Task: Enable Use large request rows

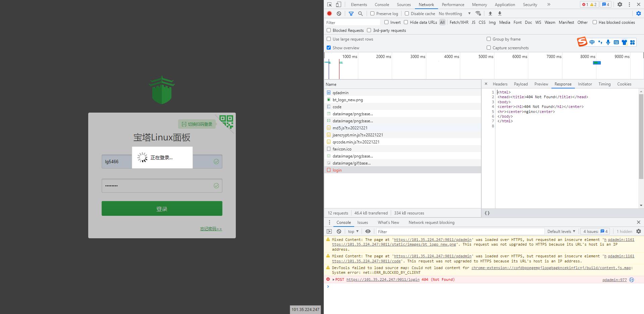Action: pyautogui.click(x=329, y=39)
